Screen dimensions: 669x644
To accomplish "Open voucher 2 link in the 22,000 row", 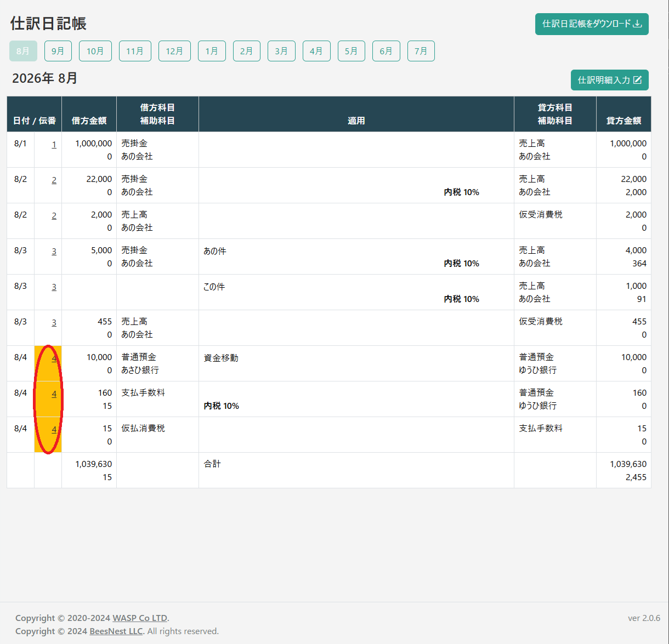I will coord(54,180).
